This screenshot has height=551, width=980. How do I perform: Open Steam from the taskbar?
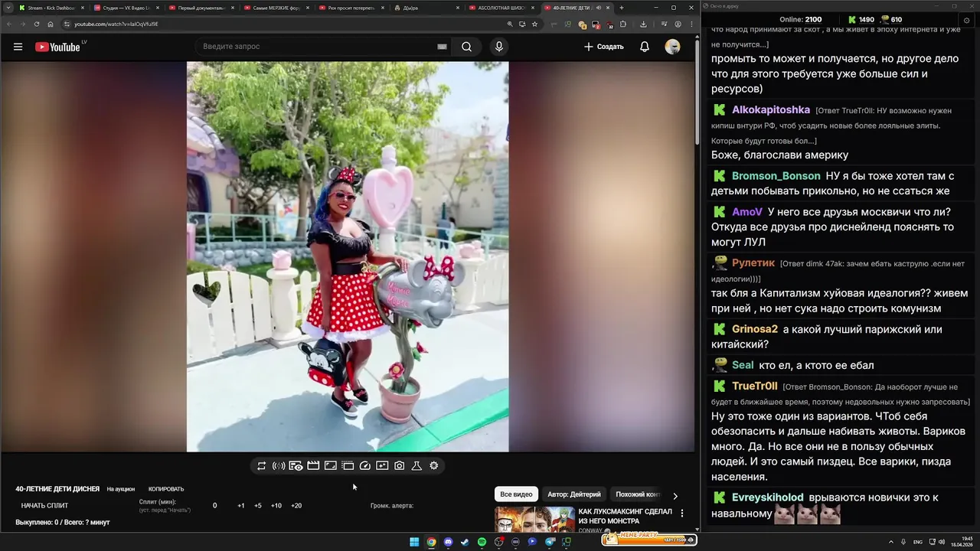465,542
